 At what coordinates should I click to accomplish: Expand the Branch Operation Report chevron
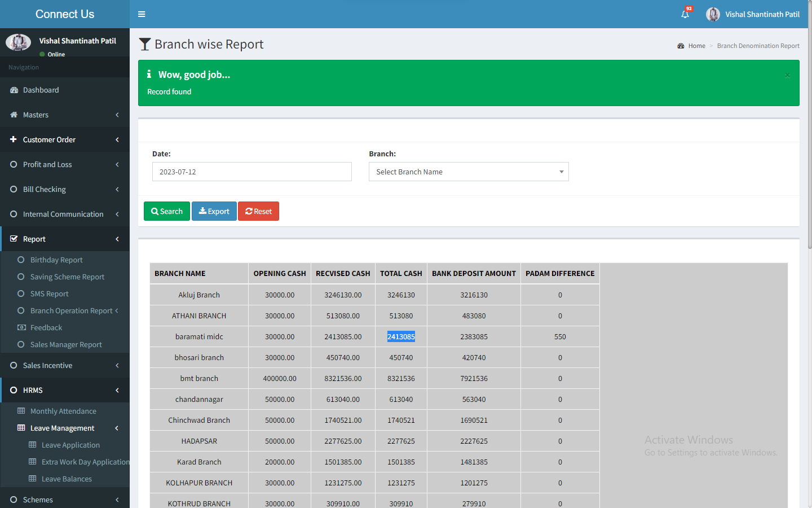click(117, 310)
